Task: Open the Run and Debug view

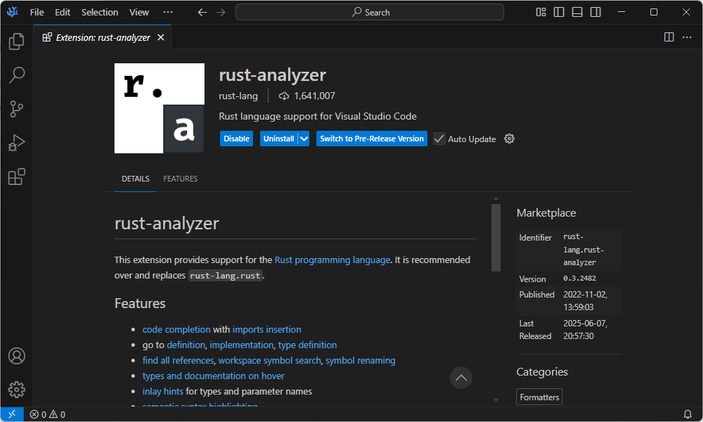Action: pyautogui.click(x=17, y=143)
